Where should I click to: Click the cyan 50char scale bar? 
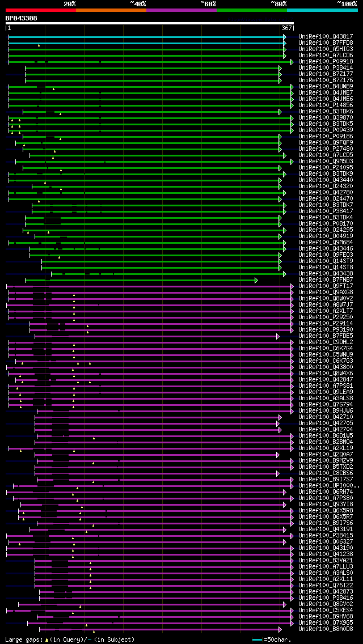click(258, 640)
